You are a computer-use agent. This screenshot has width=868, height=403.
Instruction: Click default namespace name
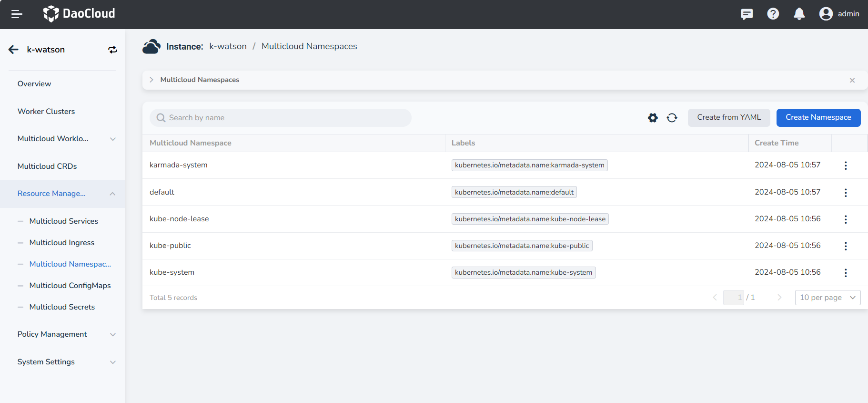click(162, 192)
